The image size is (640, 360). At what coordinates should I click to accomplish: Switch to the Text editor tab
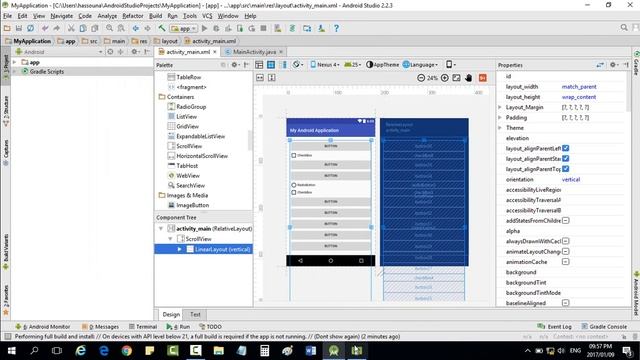click(195, 314)
